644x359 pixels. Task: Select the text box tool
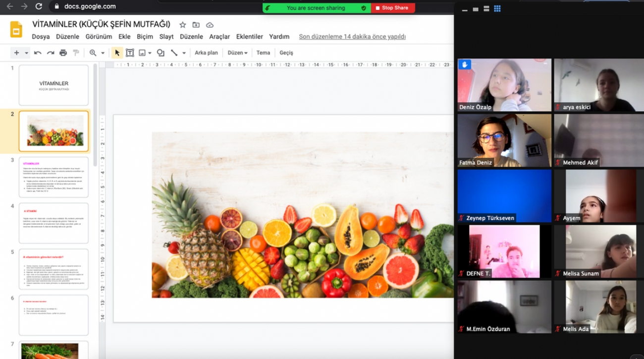coord(130,53)
